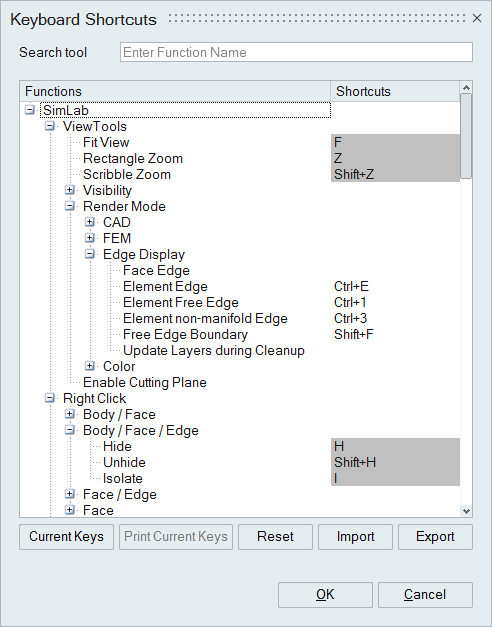Select the Fit View function
The height and width of the screenshot is (627, 492).
tap(106, 142)
